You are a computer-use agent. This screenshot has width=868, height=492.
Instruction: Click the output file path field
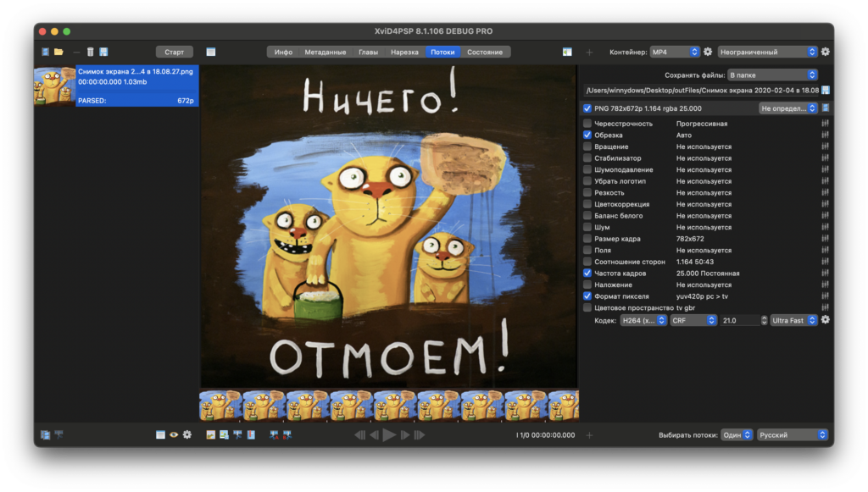click(701, 90)
